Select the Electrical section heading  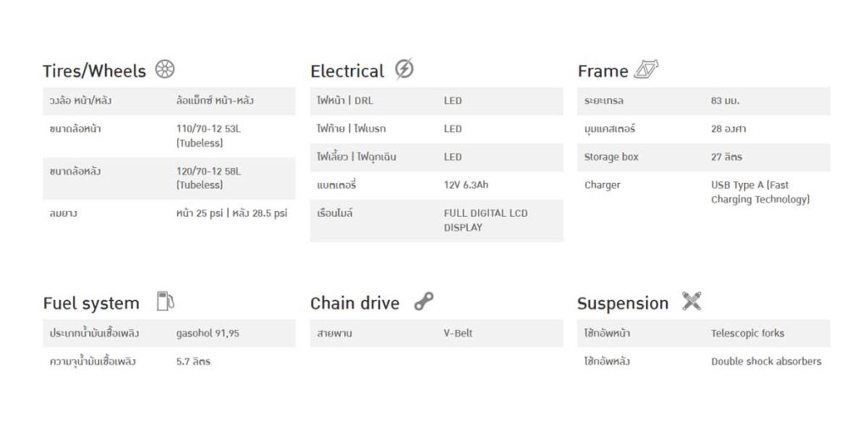[x=347, y=71]
